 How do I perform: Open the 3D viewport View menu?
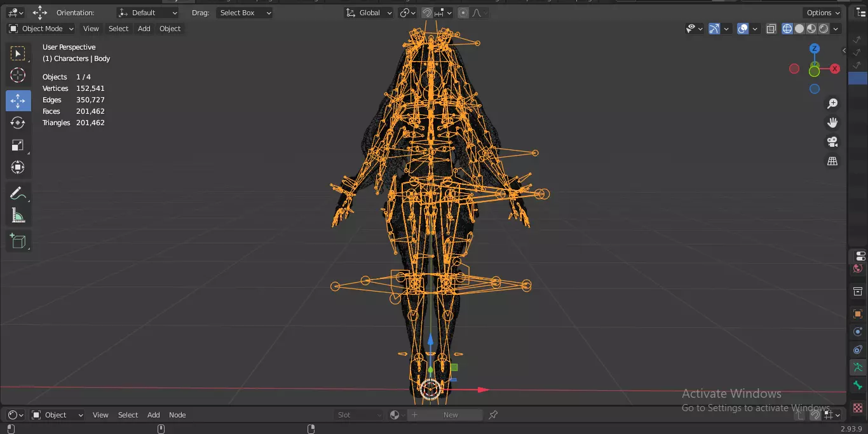[91, 29]
